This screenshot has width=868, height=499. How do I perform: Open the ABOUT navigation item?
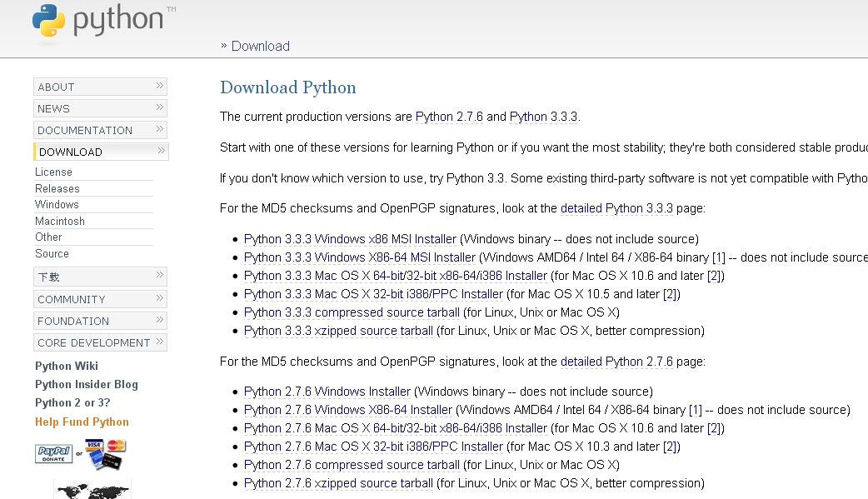[x=100, y=87]
